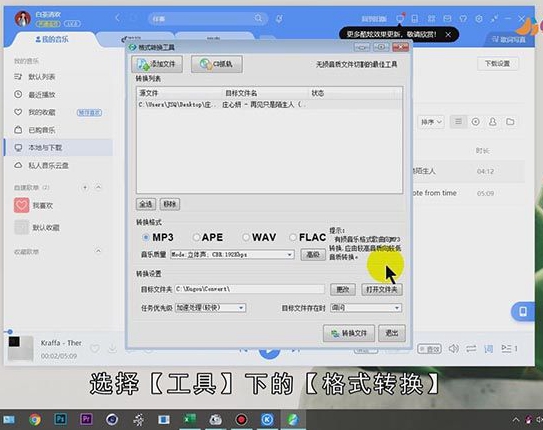Click the artist view person icon
The image size is (543, 430).
pos(492,122)
